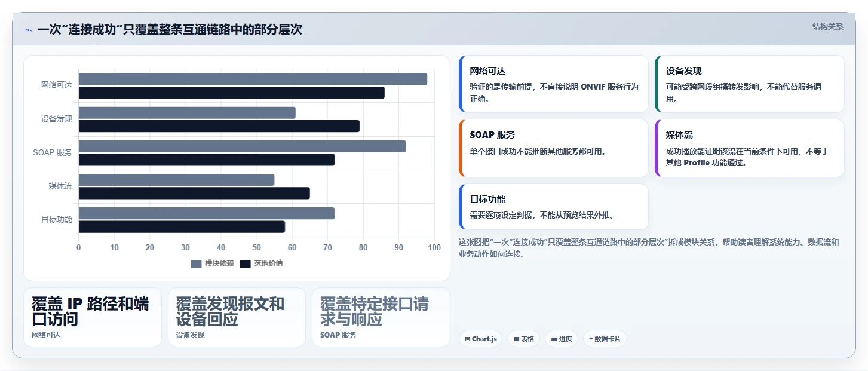The width and height of the screenshot is (868, 371).
Task: Click the 验证的是传输前提 description text
Action: (x=554, y=93)
